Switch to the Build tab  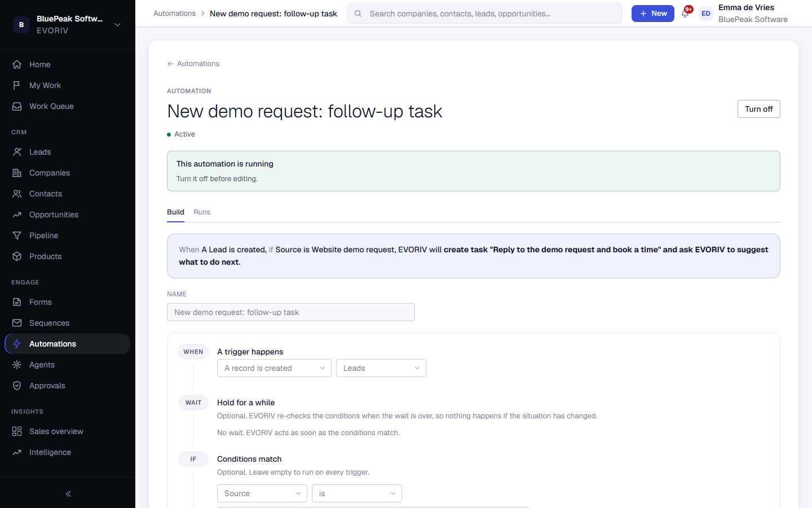point(175,212)
